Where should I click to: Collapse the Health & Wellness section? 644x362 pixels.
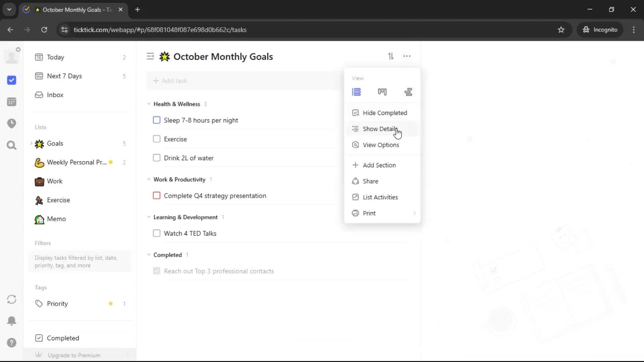pyautogui.click(x=149, y=104)
